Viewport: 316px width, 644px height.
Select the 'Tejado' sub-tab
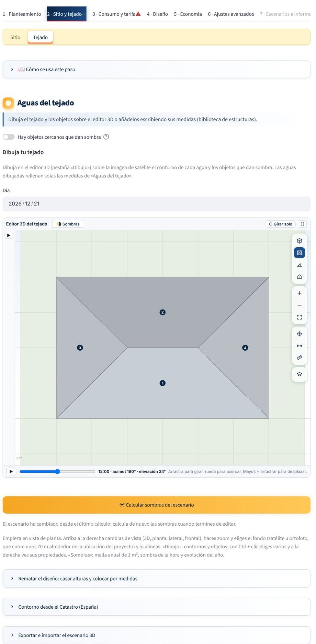40,37
